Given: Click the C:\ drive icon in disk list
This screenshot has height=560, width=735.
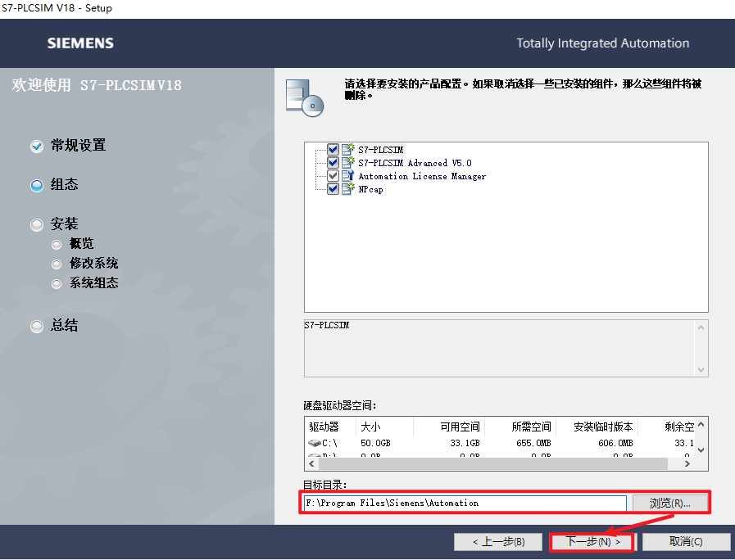Looking at the screenshot, I should pos(314,443).
